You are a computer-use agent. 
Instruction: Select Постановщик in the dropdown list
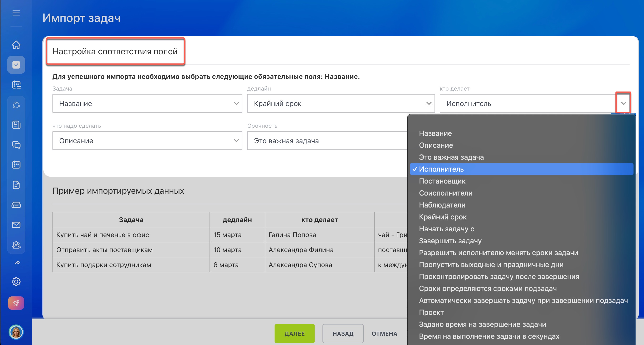442,181
